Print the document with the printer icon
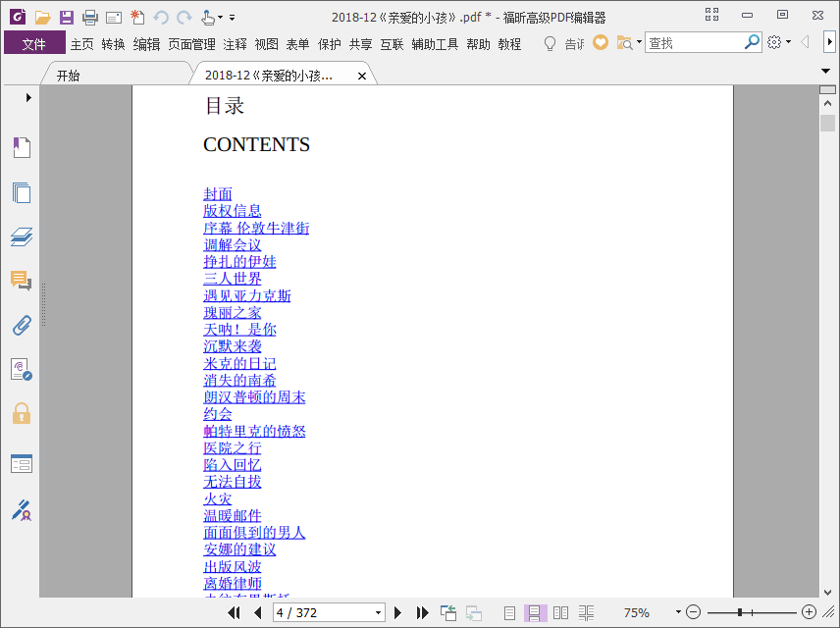840x628 pixels. pos(90,18)
